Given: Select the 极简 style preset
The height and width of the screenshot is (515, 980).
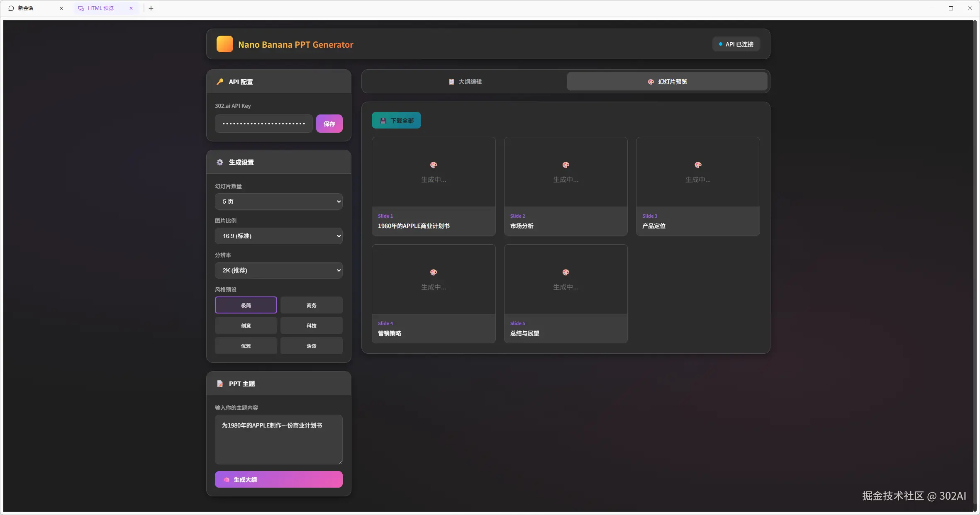Looking at the screenshot, I should click(x=246, y=305).
